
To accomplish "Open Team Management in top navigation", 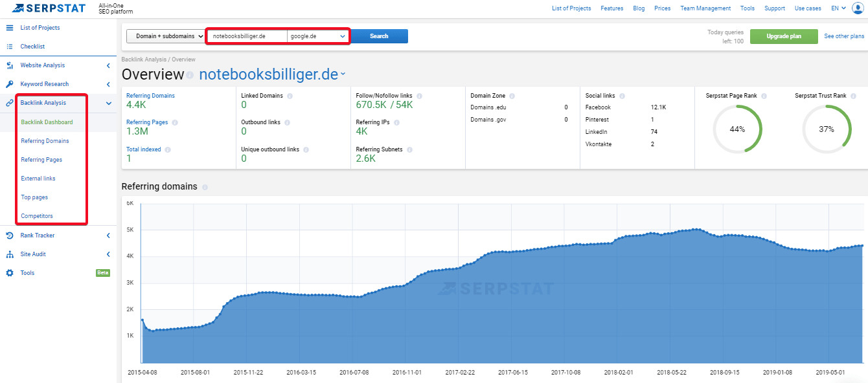I will (x=705, y=8).
